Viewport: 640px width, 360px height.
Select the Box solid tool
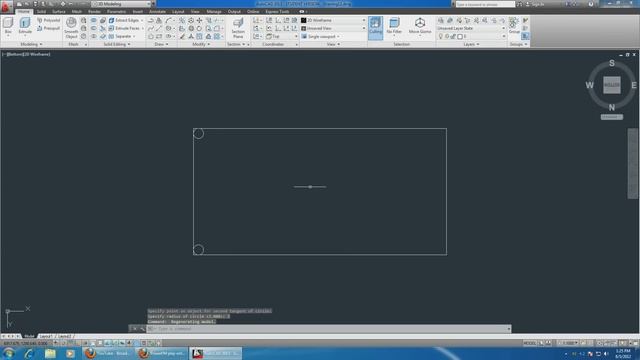click(8, 26)
